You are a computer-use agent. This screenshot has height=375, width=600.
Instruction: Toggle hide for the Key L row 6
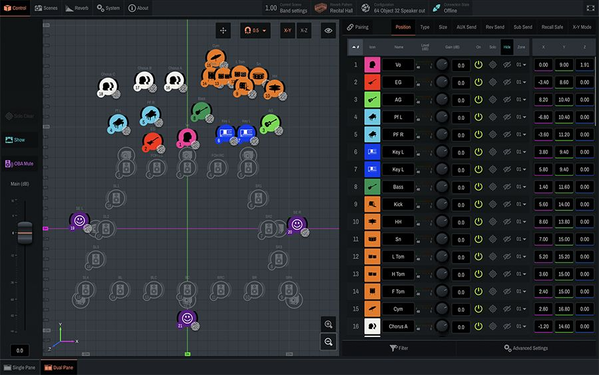tap(507, 152)
